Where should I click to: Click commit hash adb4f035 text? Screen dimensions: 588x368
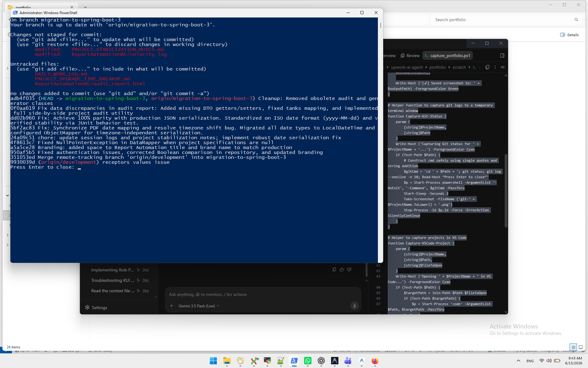(x=23, y=98)
